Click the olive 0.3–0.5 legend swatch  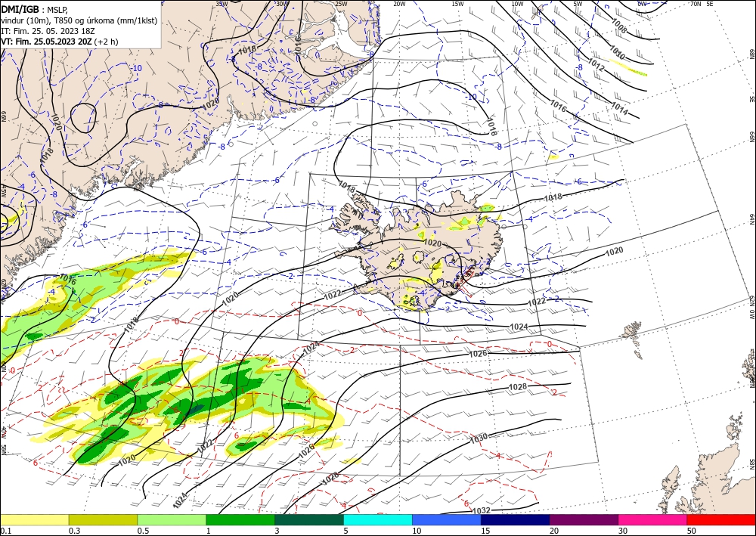(x=103, y=519)
